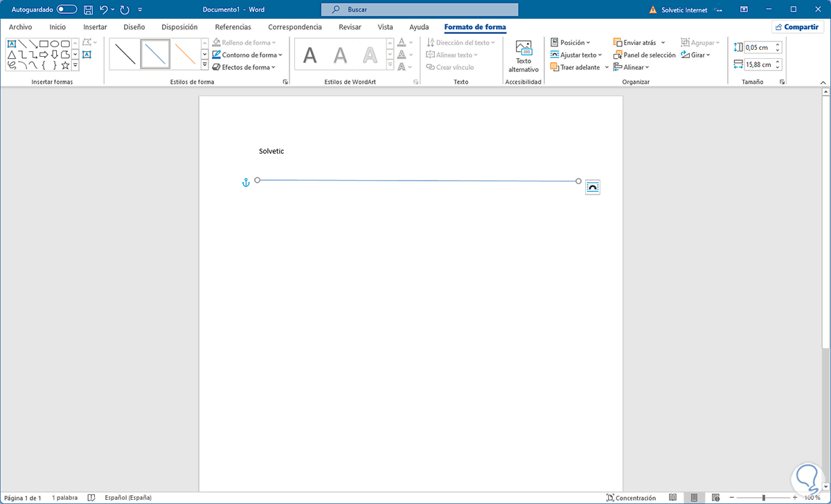831x504 pixels.
Task: Open the Tamaño dialog launcher
Action: [783, 82]
